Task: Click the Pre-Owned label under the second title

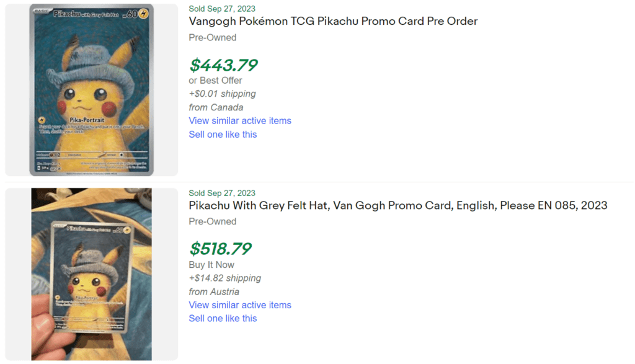Action: (x=212, y=221)
